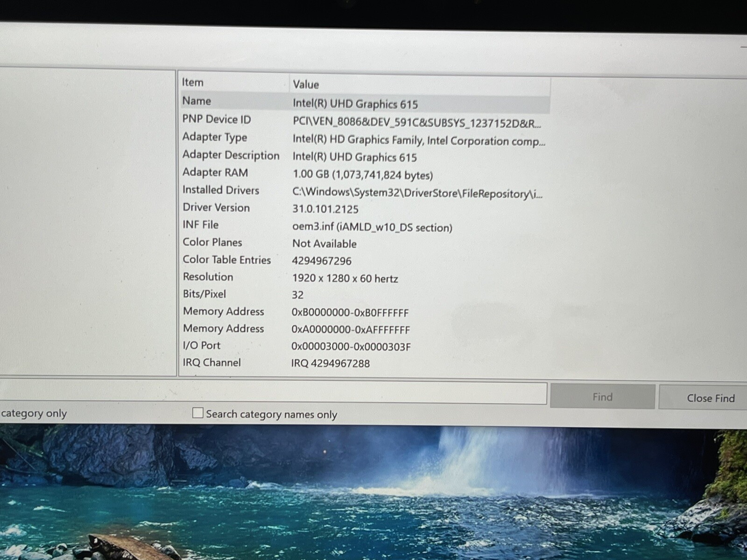Select the Adapter Description row label

231,154
